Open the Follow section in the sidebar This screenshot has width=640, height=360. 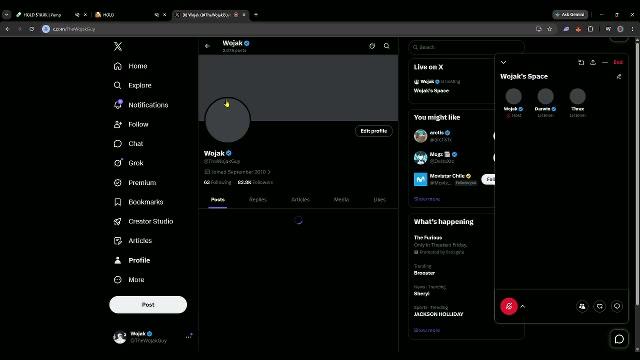click(131, 124)
